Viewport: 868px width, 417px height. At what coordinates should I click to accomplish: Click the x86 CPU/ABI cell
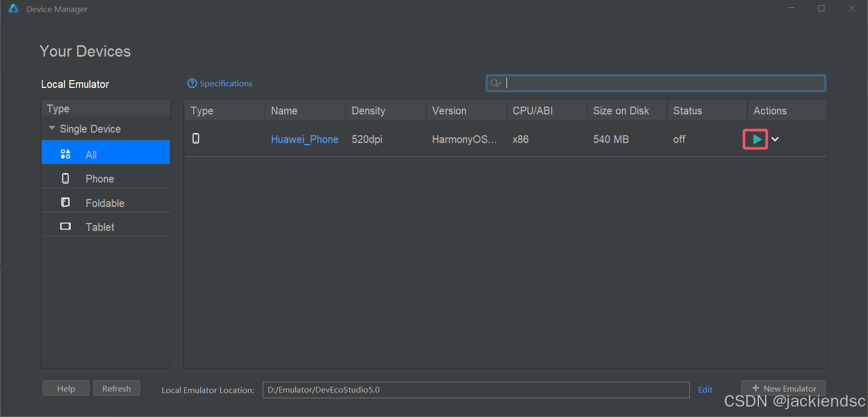(x=520, y=139)
